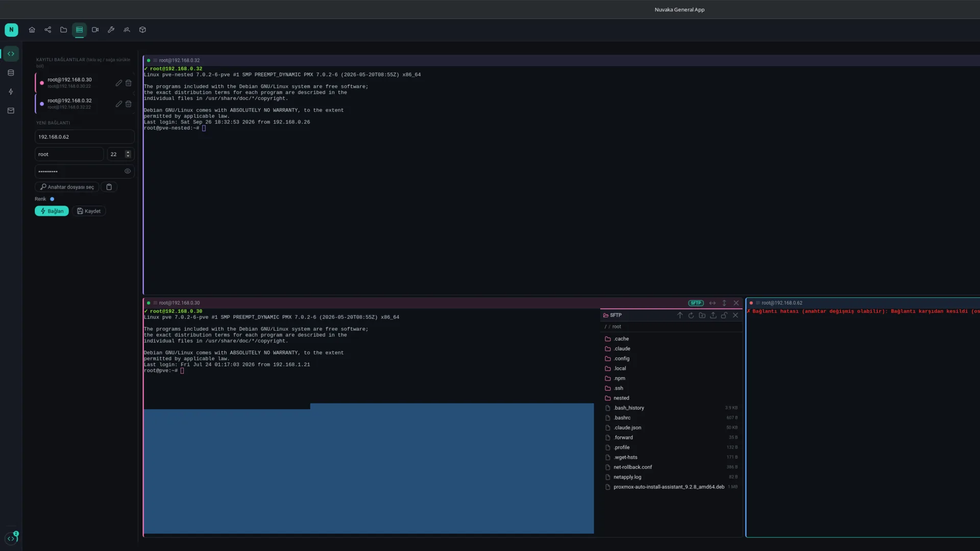980x551 pixels.
Task: Open the cube package icon in top toolbar
Action: [142, 30]
